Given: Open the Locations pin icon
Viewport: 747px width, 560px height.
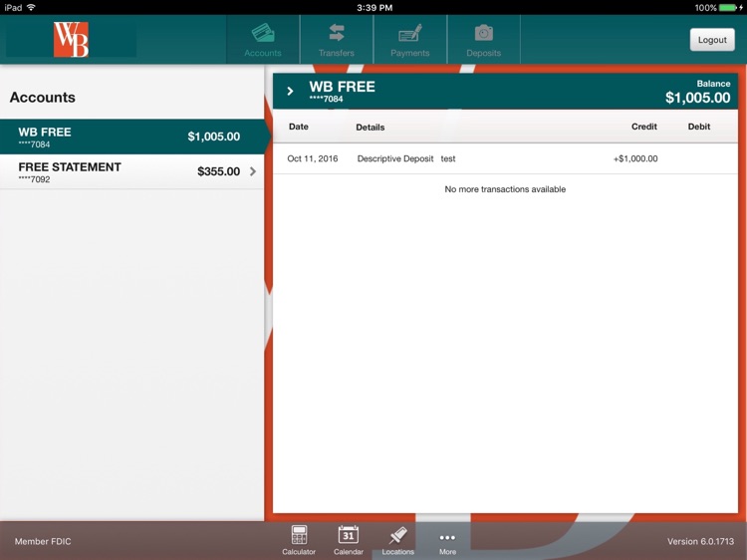Looking at the screenshot, I should [x=397, y=535].
